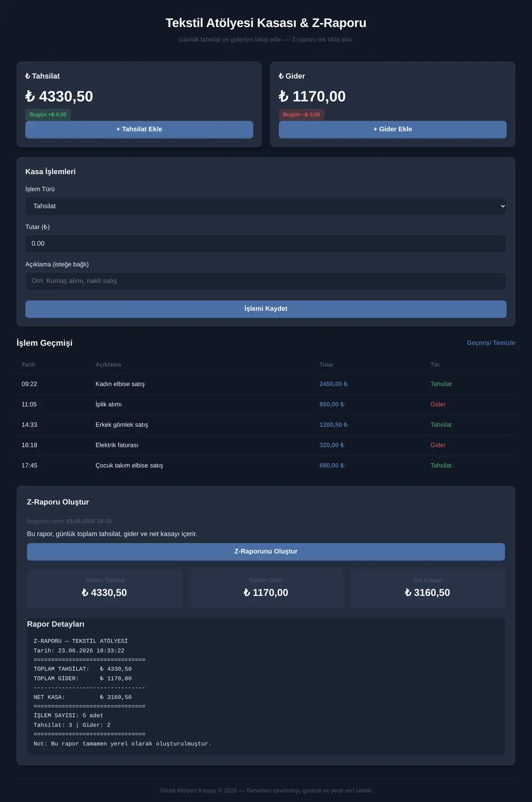Click the Tutar column header

(326, 364)
